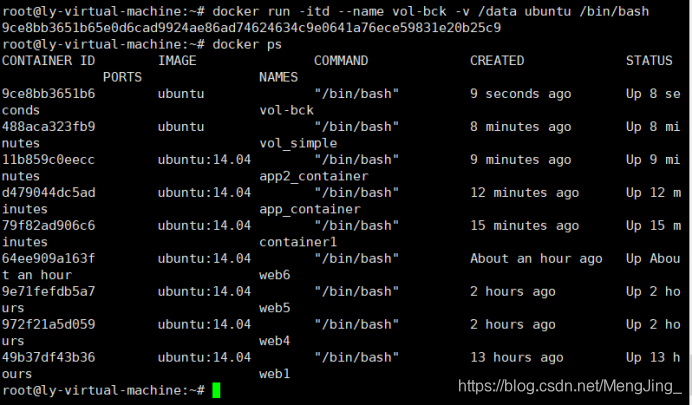Select container ID 49b37df43b36

49,357
